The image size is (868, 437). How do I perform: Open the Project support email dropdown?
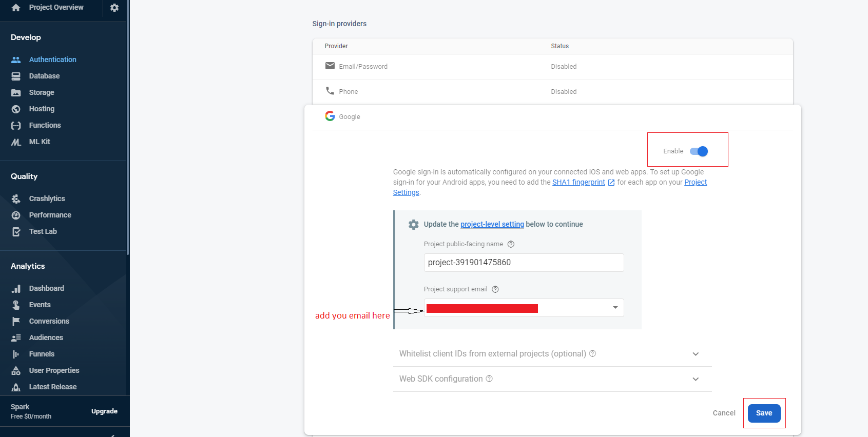pyautogui.click(x=524, y=308)
